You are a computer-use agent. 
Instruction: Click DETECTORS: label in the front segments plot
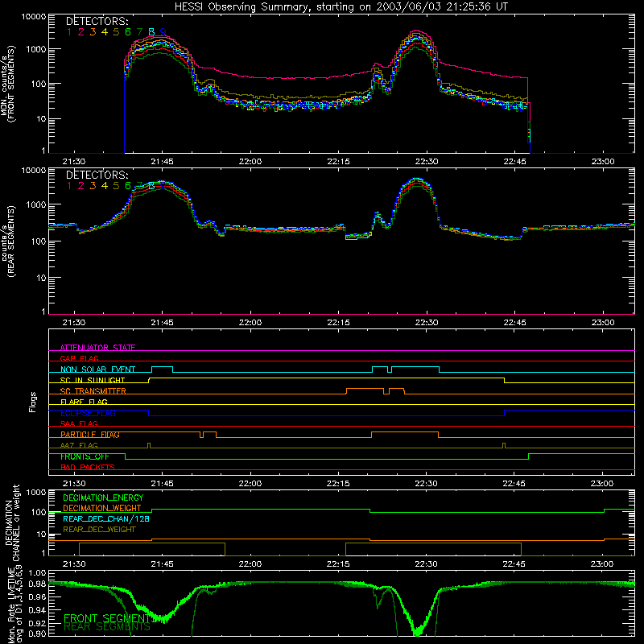97,21
